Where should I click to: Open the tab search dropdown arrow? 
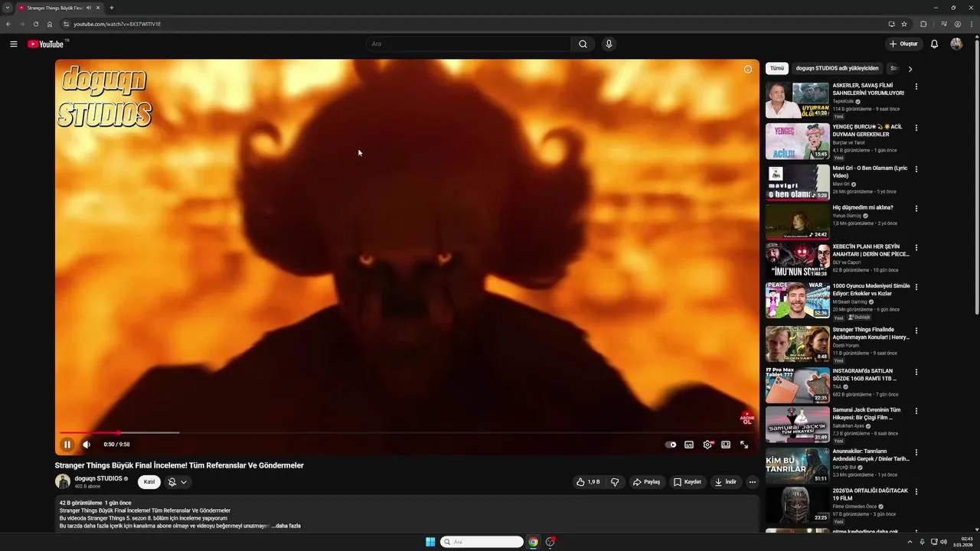[8, 8]
